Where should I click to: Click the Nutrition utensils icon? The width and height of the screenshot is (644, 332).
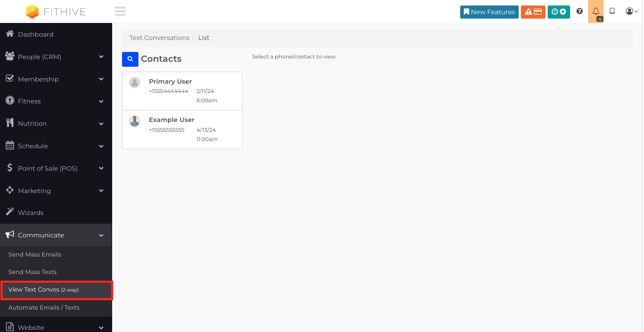click(10, 123)
